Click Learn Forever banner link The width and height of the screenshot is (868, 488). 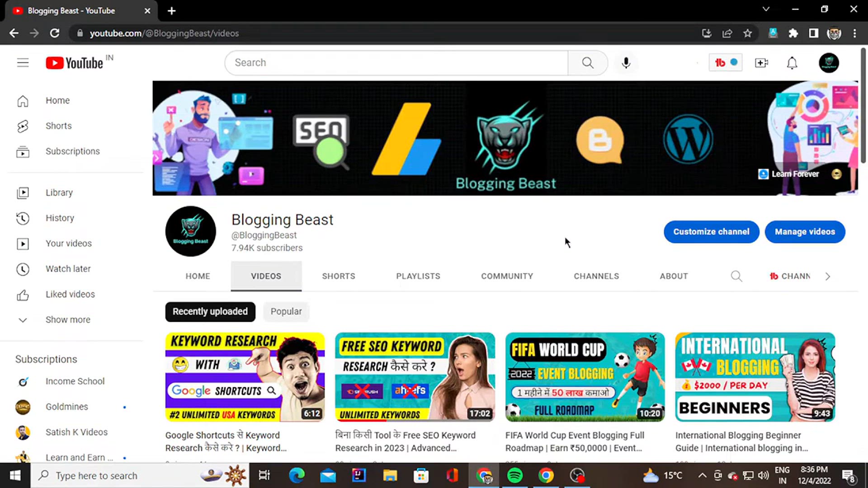point(789,174)
